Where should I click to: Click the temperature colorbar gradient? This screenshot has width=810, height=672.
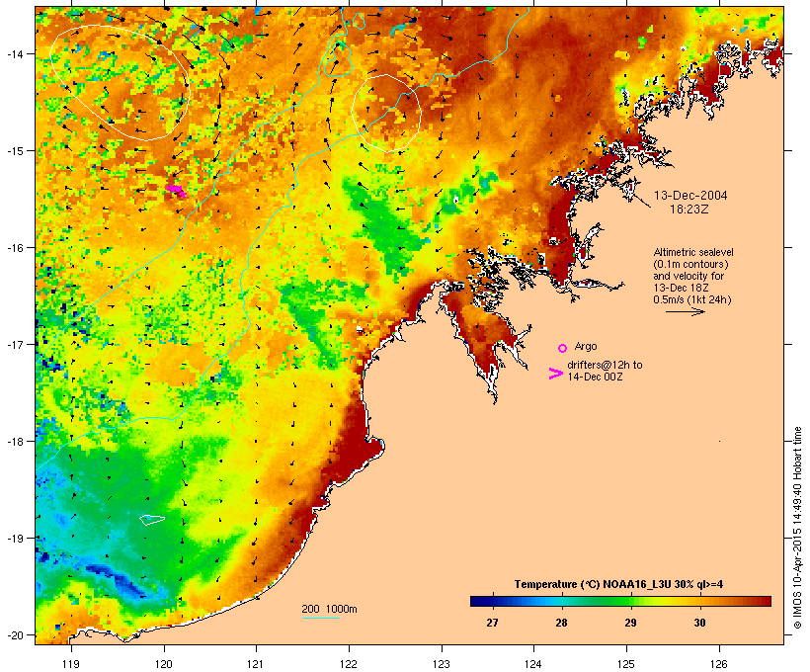[620, 601]
